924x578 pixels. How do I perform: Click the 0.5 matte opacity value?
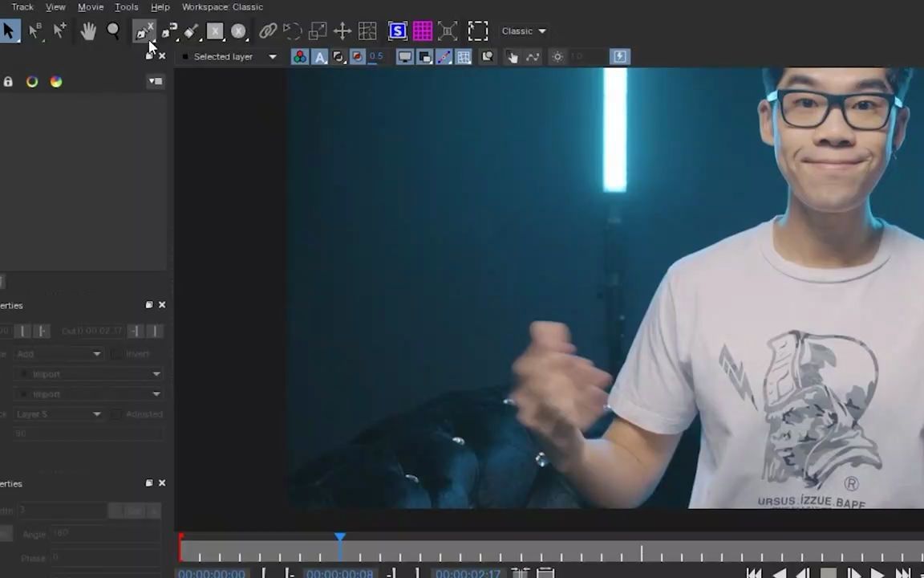pyautogui.click(x=375, y=56)
